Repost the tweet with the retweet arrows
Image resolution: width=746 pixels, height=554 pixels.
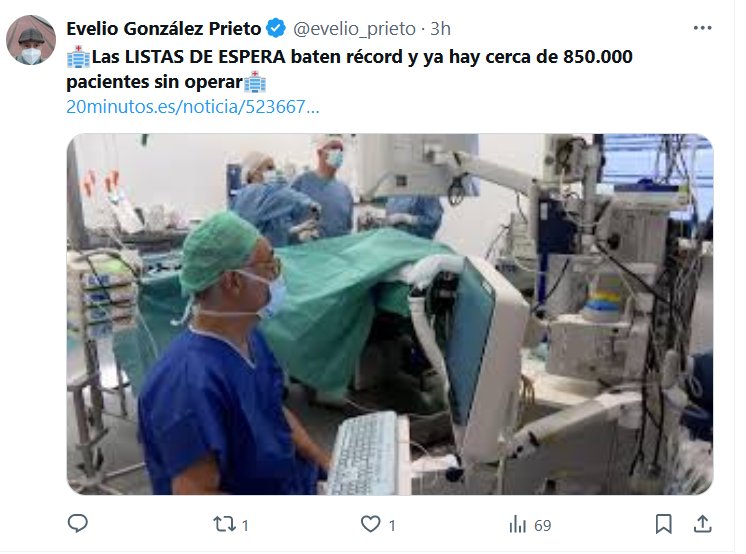pos(224,524)
